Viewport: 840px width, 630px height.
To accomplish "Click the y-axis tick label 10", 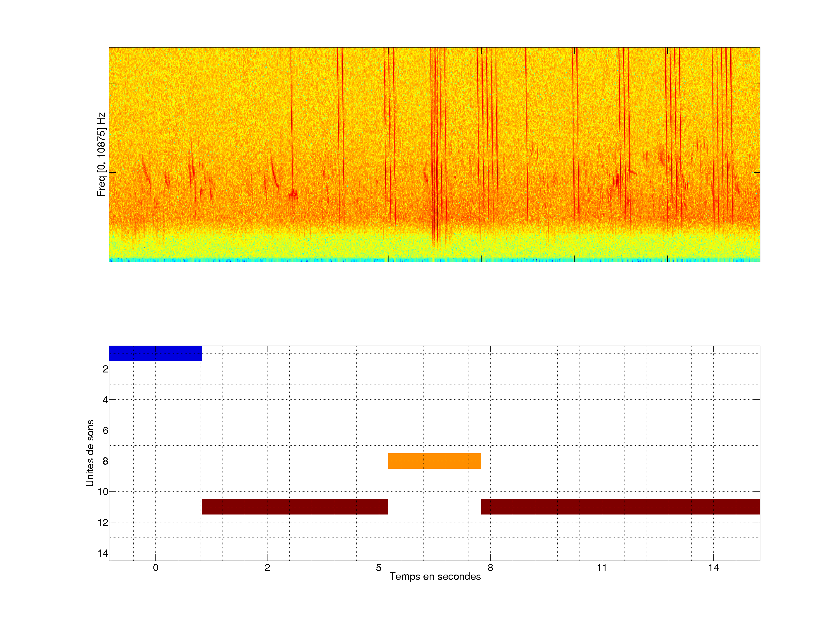I will [103, 492].
